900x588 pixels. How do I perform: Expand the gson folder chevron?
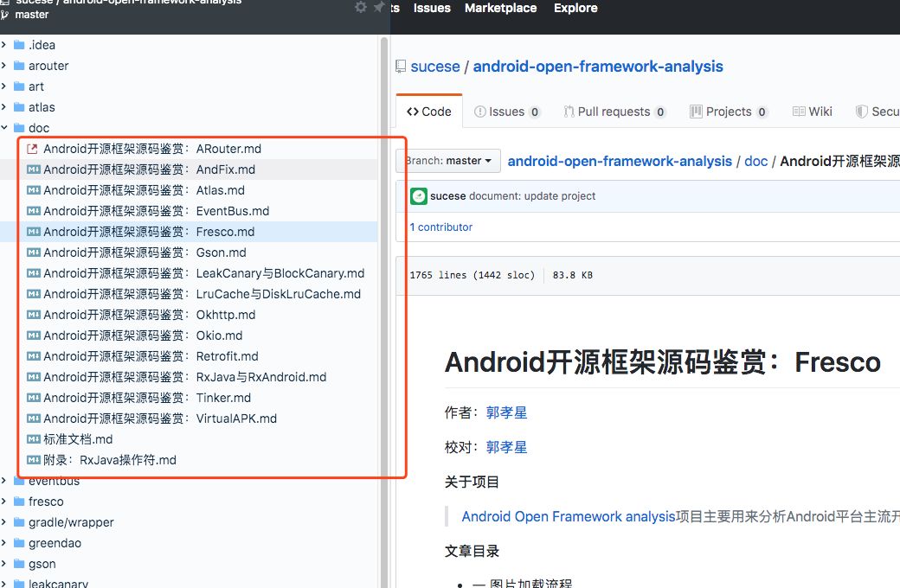point(4,563)
